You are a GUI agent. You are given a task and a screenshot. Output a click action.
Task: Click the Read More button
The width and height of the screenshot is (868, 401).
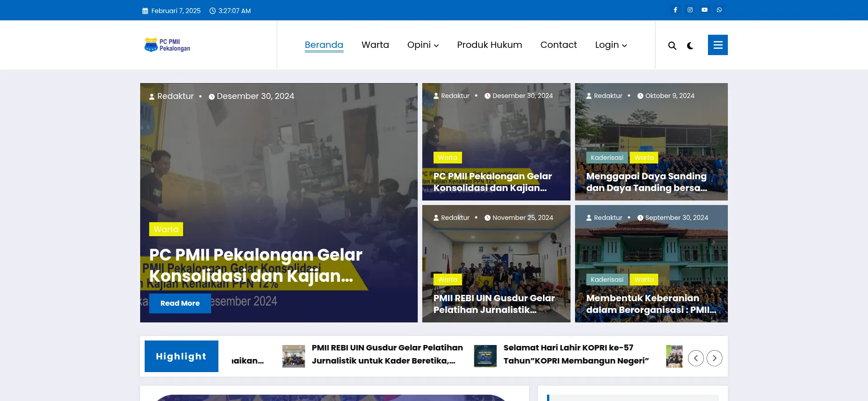pyautogui.click(x=180, y=303)
